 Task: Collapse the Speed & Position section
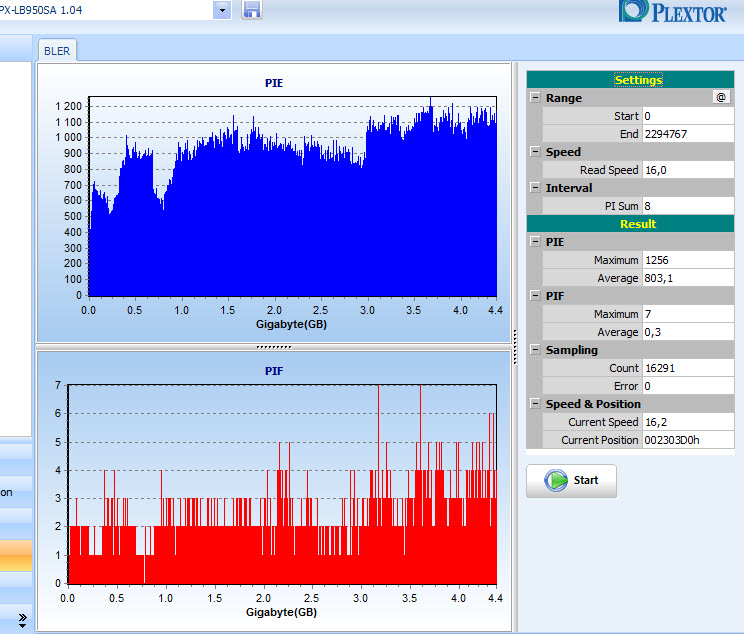click(535, 404)
